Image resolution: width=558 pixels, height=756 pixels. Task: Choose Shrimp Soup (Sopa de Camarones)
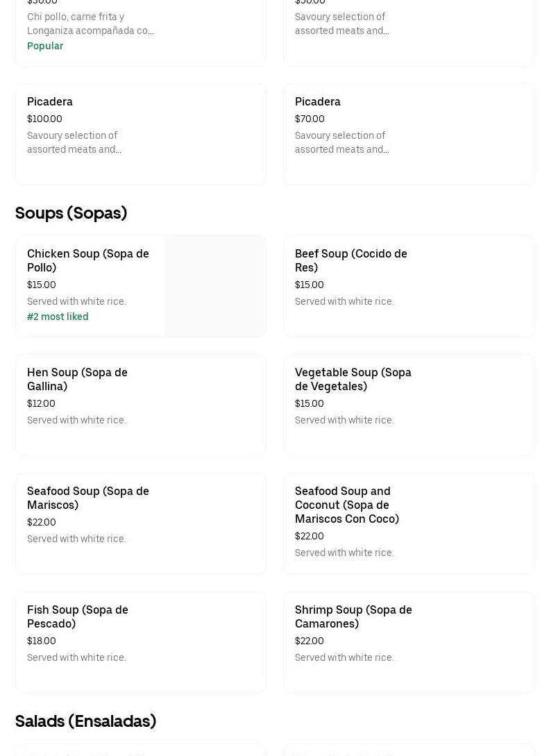(x=353, y=616)
